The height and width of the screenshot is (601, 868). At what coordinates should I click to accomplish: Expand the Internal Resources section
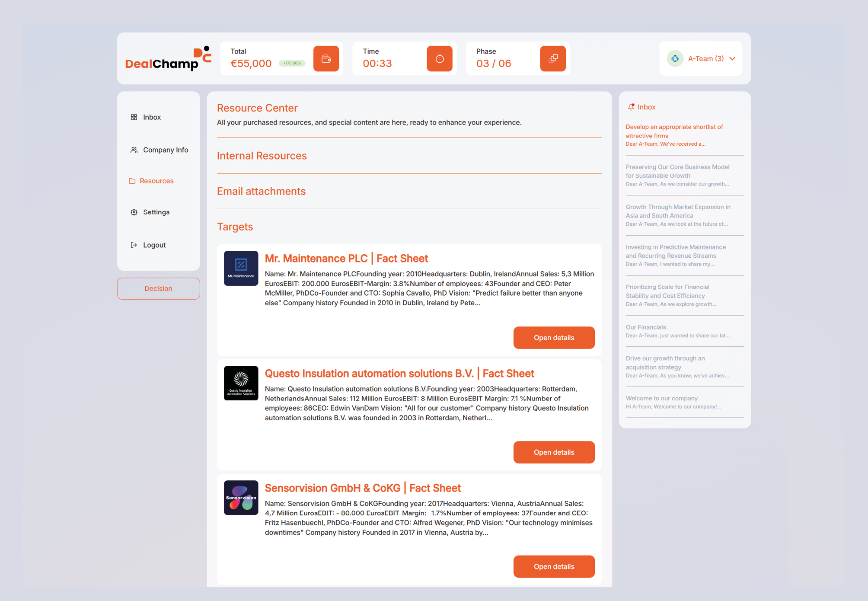pos(262,156)
